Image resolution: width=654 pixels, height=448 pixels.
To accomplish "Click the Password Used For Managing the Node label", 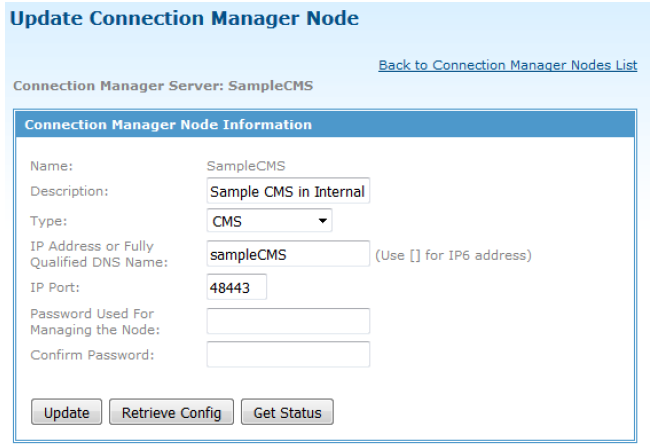I will (x=95, y=322).
